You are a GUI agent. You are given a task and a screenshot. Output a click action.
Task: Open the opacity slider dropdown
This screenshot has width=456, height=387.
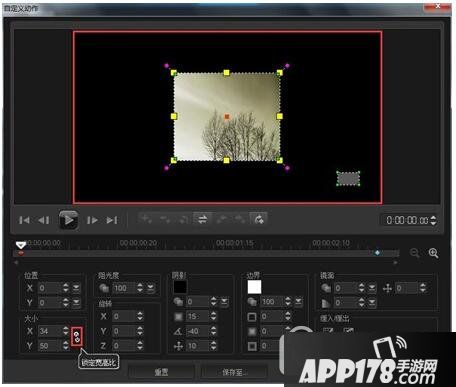[x=151, y=288]
